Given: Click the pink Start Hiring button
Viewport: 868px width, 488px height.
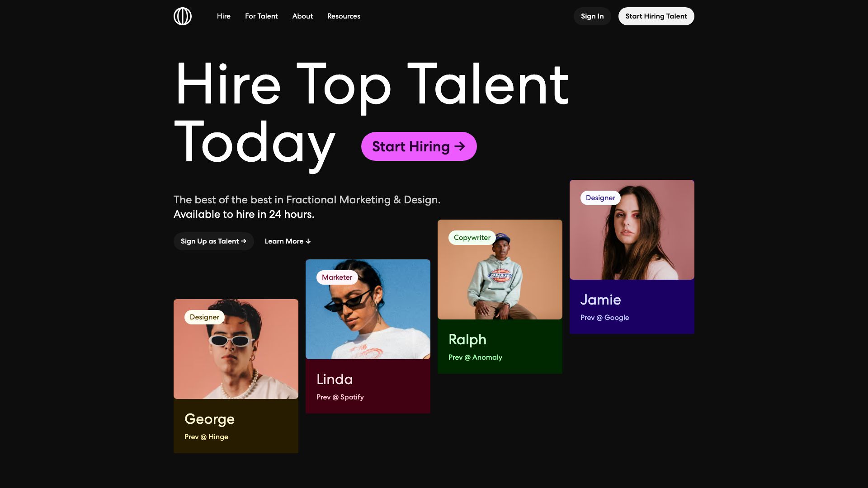Looking at the screenshot, I should pyautogui.click(x=419, y=146).
